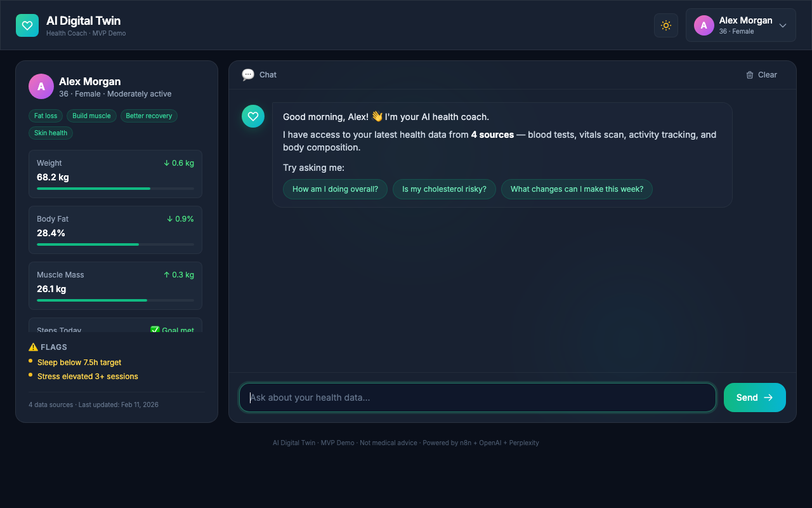Click the health data question input field
This screenshot has height=508, width=812.
tap(478, 397)
